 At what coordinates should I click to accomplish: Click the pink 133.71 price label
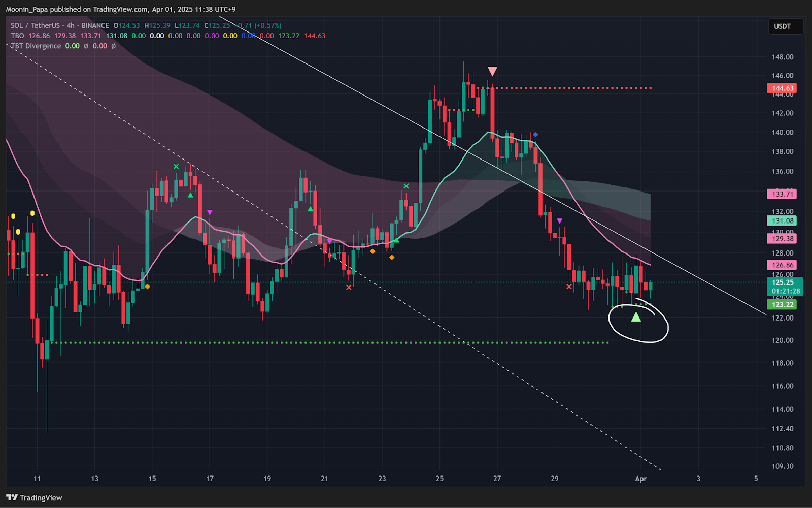click(x=782, y=194)
